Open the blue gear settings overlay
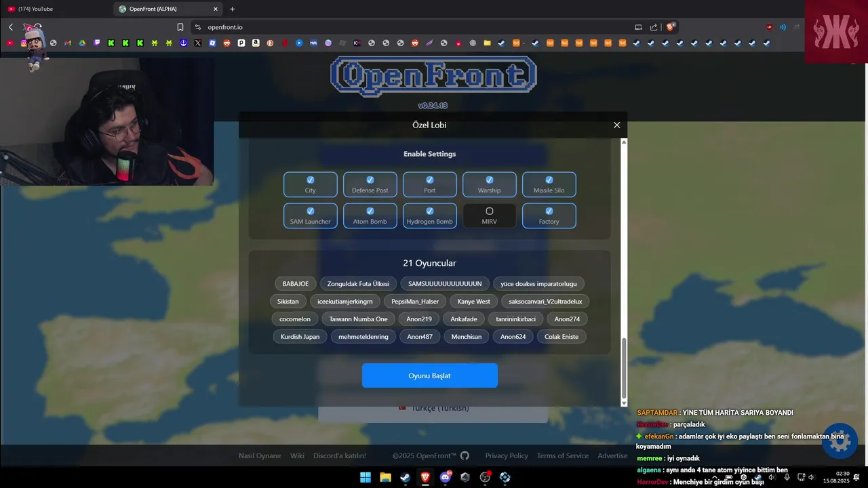Viewport: 868px width, 488px height. click(840, 441)
